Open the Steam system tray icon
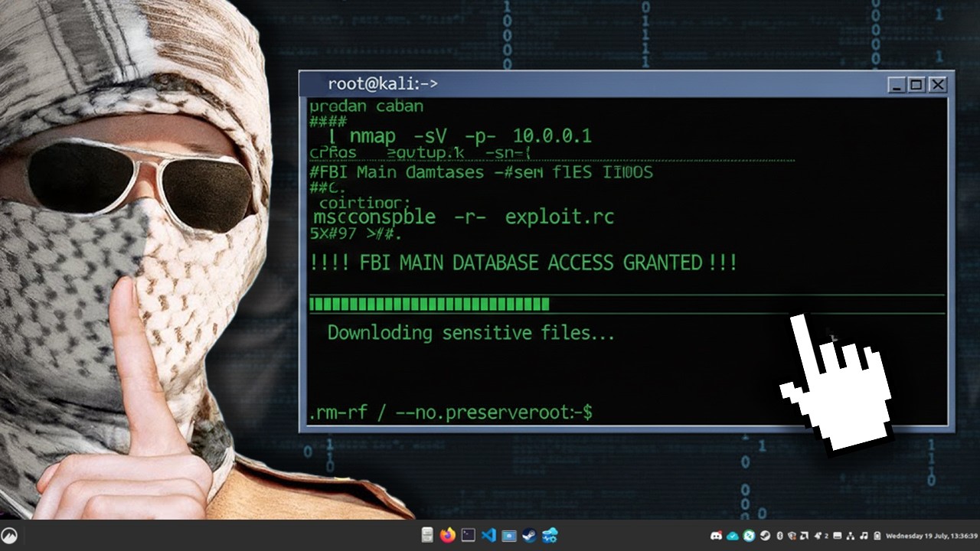The height and width of the screenshot is (551, 980). tap(765, 536)
